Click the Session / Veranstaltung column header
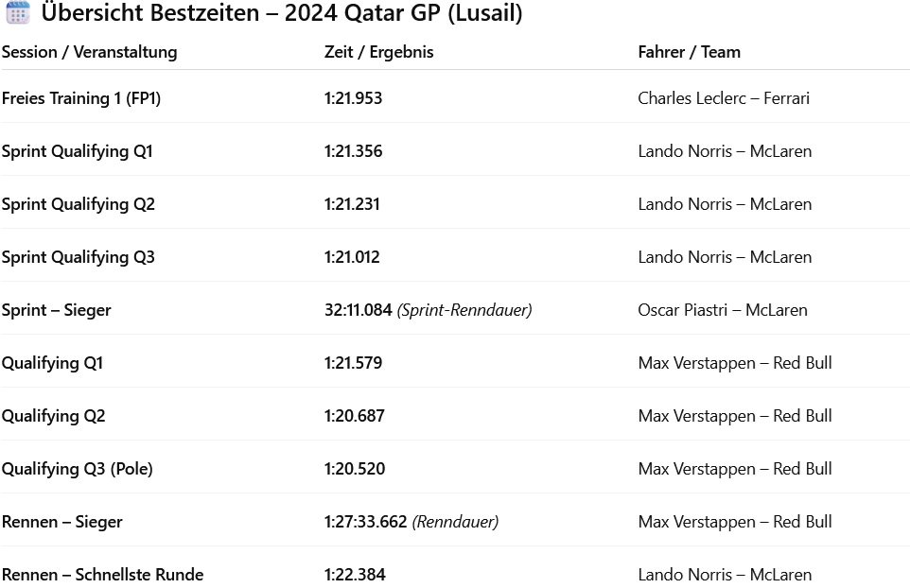 click(x=89, y=52)
